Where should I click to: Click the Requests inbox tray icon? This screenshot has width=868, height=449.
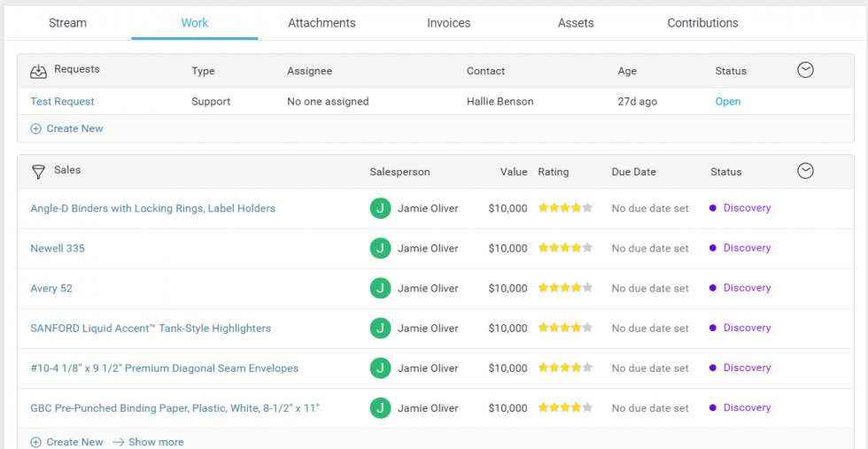click(38, 71)
